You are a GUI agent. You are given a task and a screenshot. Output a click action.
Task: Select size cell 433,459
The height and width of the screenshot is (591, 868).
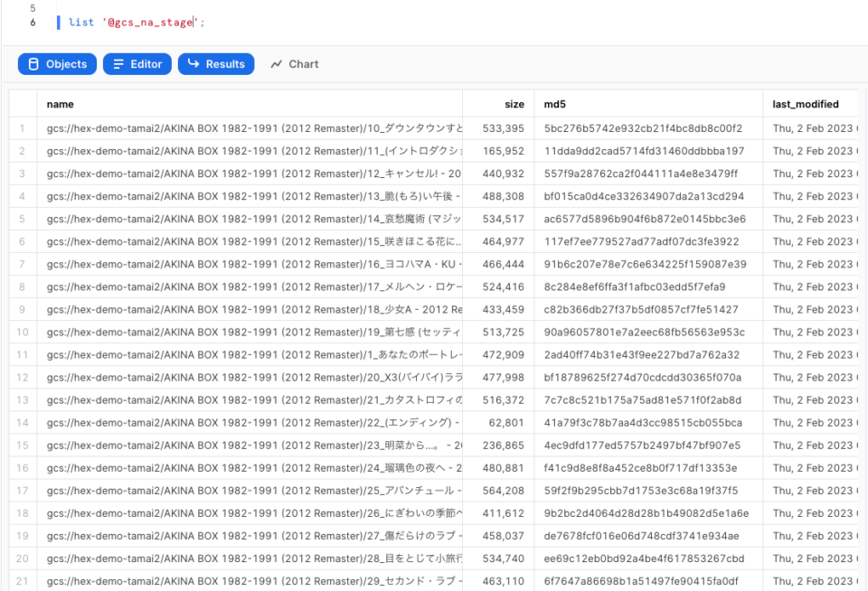coord(498,310)
